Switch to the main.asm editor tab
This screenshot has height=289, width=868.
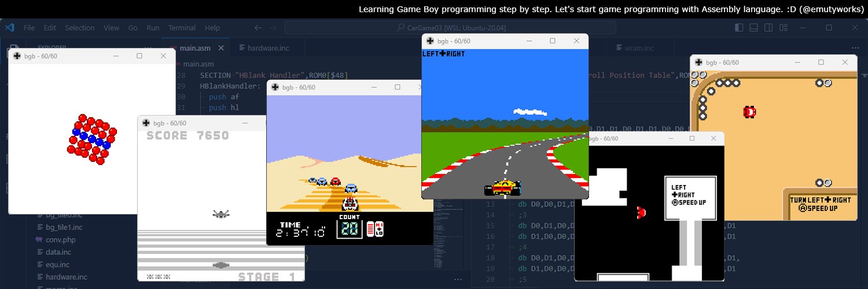point(195,48)
